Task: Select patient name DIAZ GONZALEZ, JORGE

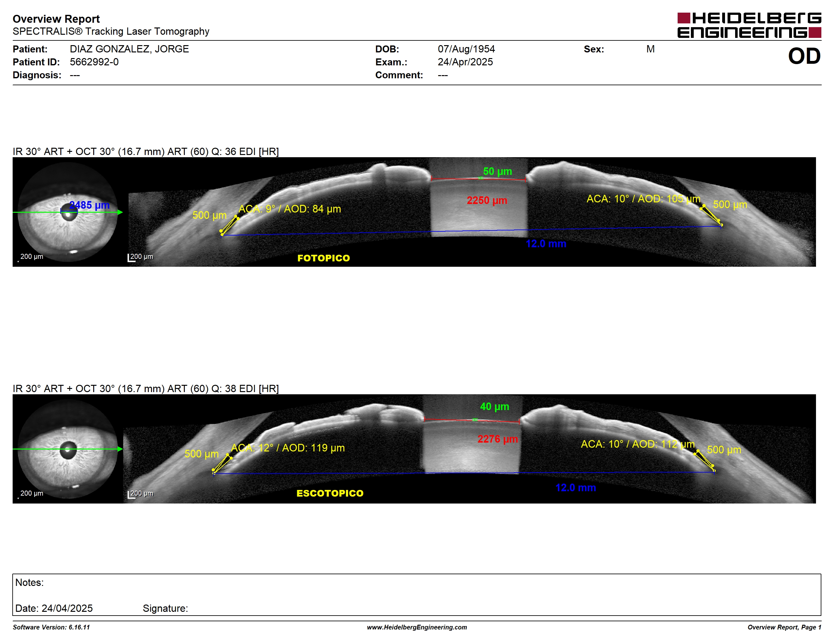Action: pos(129,49)
